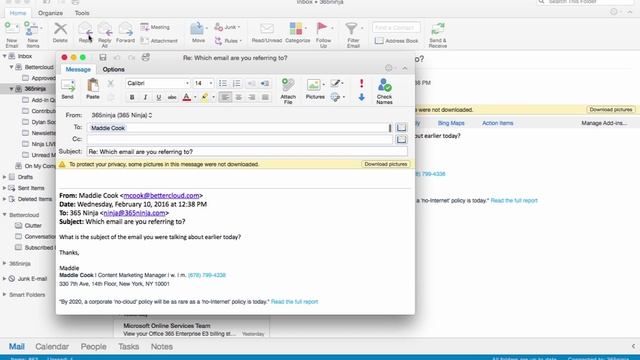Image resolution: width=640 pixels, height=360 pixels.
Task: Decrease the paragraph indent
Action: tap(251, 83)
